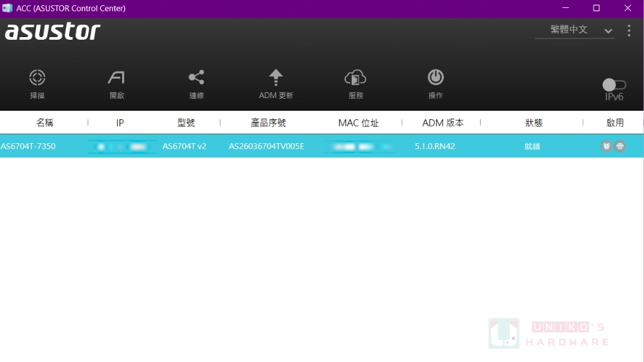The image size is (644, 362).
Task: Open the three-dot more options menu
Action: click(x=629, y=30)
